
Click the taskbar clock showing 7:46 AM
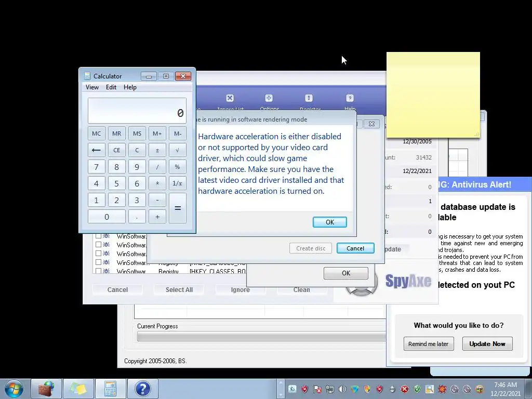tap(505, 389)
